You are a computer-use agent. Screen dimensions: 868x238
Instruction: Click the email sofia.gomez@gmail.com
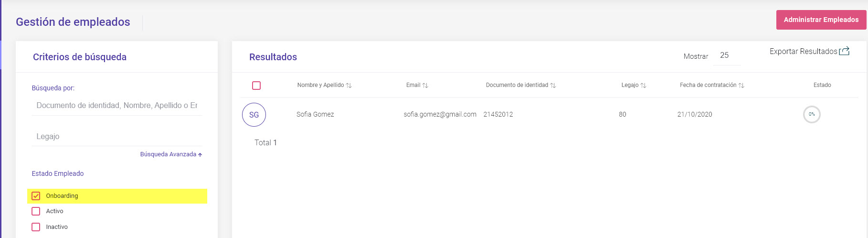tap(440, 114)
